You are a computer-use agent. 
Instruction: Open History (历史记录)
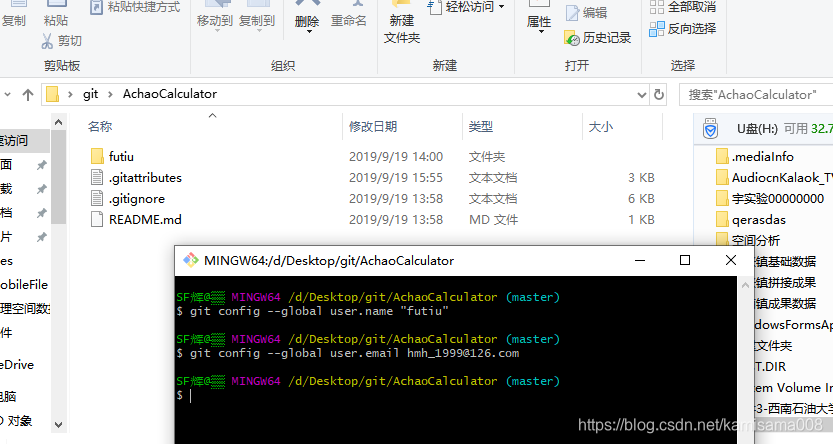click(598, 38)
